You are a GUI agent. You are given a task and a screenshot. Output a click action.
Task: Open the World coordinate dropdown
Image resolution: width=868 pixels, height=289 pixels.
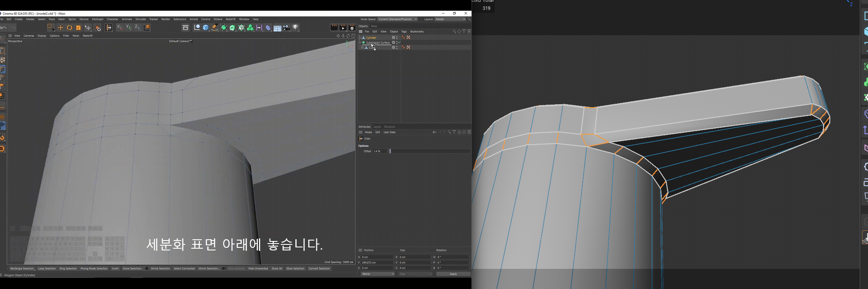point(377,274)
